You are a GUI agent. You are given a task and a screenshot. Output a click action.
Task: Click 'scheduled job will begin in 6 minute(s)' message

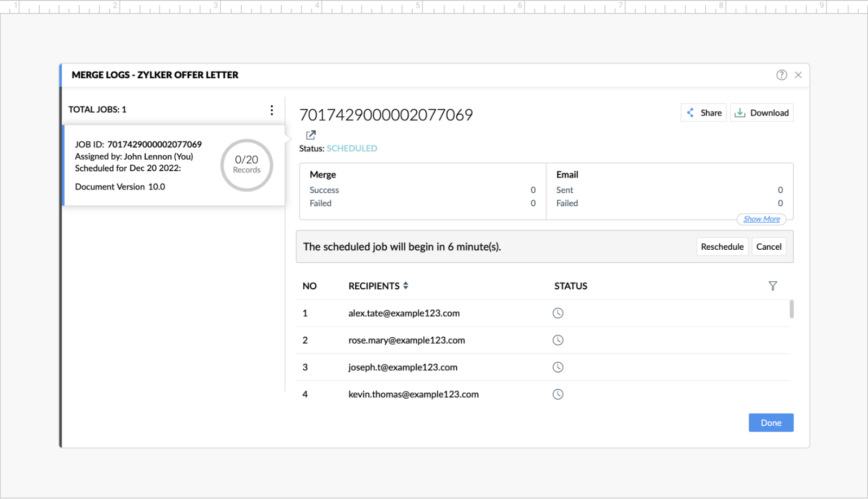[x=402, y=247]
